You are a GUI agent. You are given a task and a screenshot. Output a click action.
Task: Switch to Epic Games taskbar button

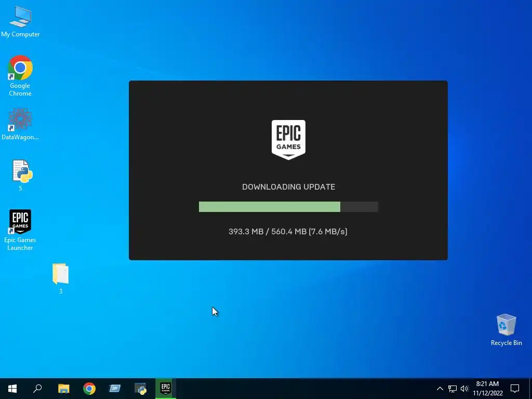click(166, 389)
